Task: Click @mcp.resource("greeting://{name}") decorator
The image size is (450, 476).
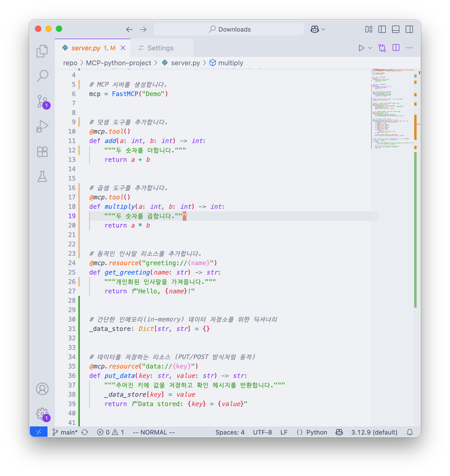Action: pos(153,263)
